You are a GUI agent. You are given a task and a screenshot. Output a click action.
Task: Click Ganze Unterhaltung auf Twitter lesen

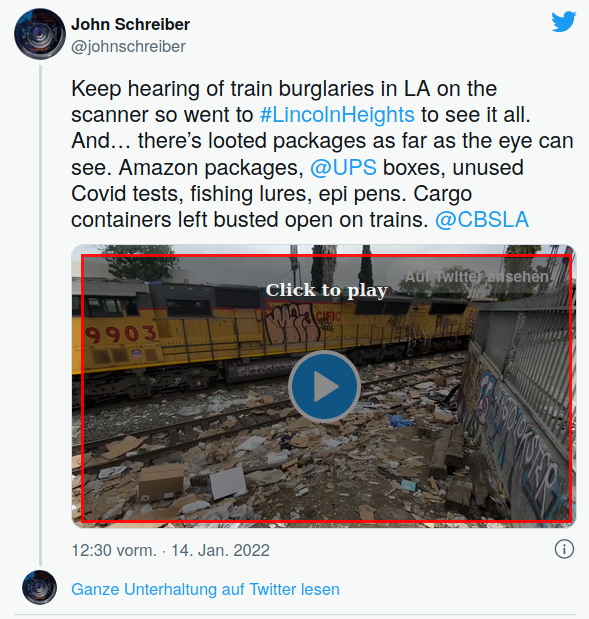click(x=205, y=589)
